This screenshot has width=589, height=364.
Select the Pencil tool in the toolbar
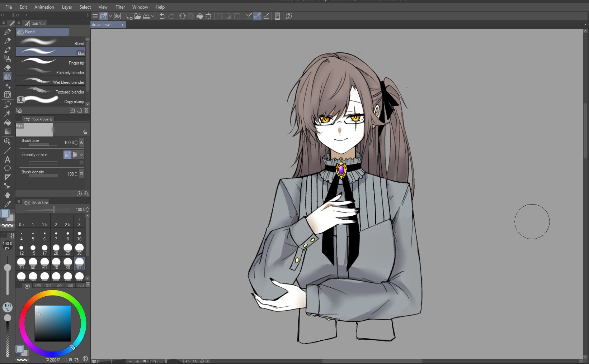(x=8, y=40)
